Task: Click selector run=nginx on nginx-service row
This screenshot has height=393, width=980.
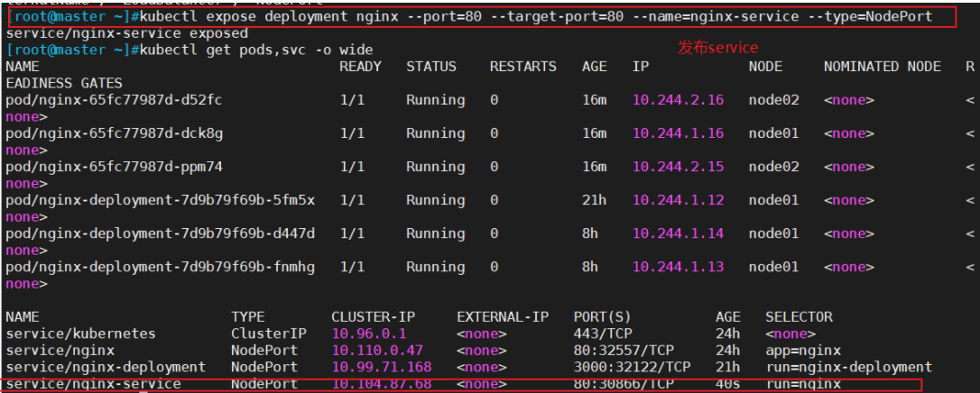Action: pyautogui.click(x=803, y=384)
